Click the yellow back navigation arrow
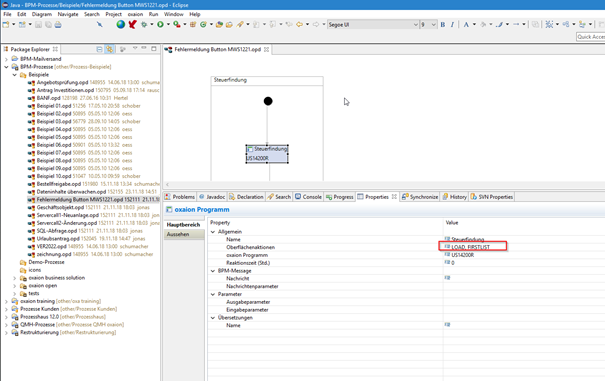Screen dimensions: 605x381 click(299, 24)
